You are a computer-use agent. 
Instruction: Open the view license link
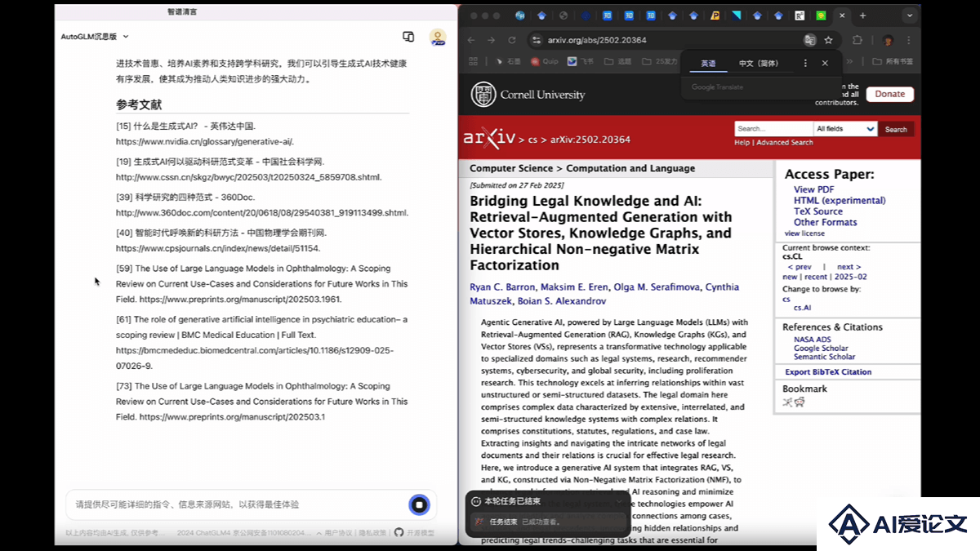coord(804,233)
